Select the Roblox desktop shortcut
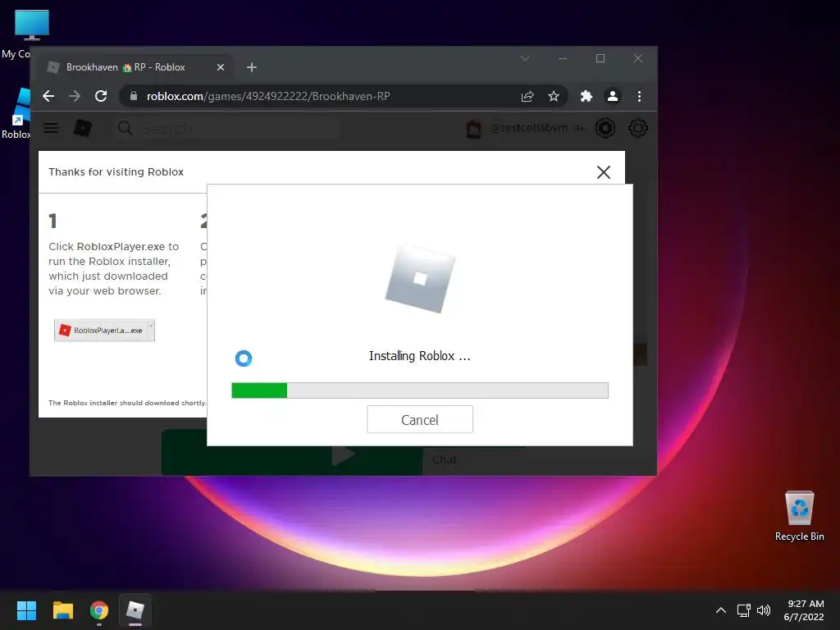The image size is (840, 630). coord(16,113)
